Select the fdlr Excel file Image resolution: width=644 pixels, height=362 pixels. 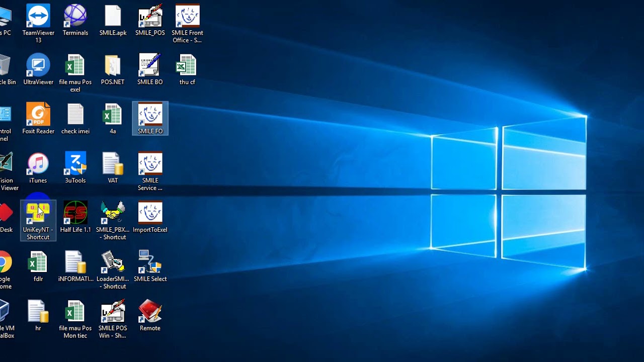(38, 266)
